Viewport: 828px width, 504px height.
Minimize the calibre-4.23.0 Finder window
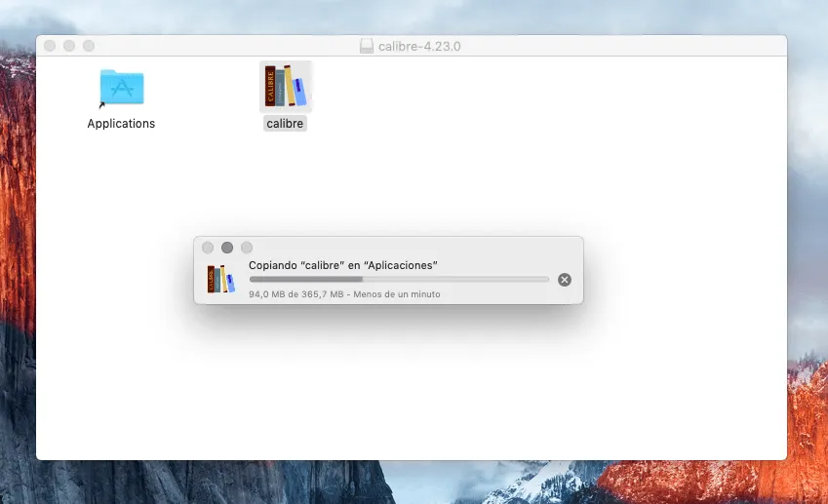[69, 46]
